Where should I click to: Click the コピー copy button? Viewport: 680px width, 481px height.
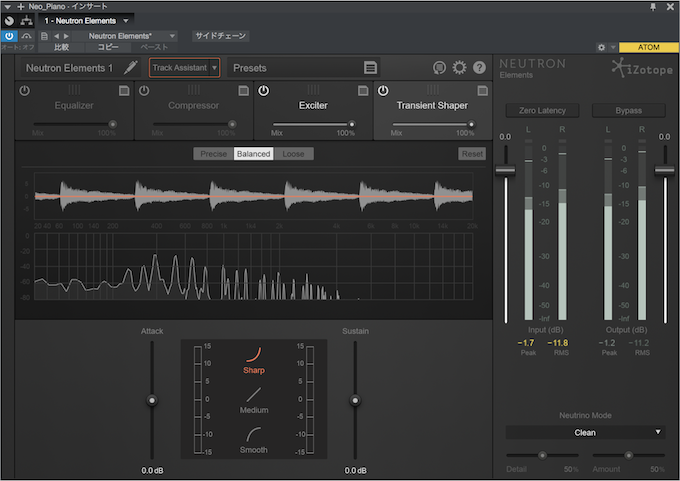pos(108,47)
